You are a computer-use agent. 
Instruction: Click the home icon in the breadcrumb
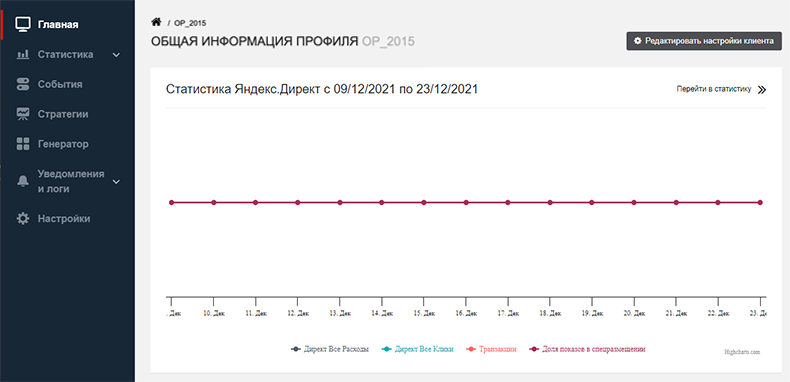coord(156,22)
